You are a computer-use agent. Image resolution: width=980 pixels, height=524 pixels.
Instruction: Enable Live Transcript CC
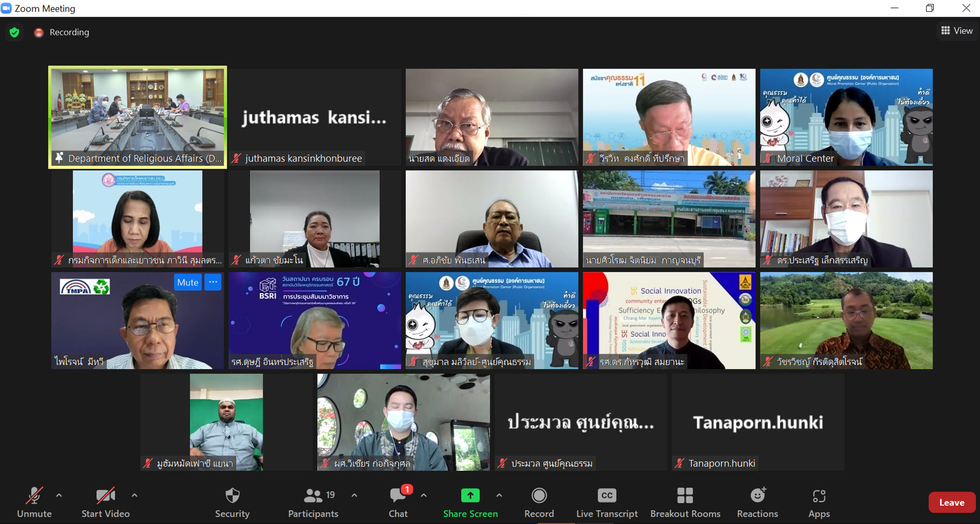tap(607, 502)
